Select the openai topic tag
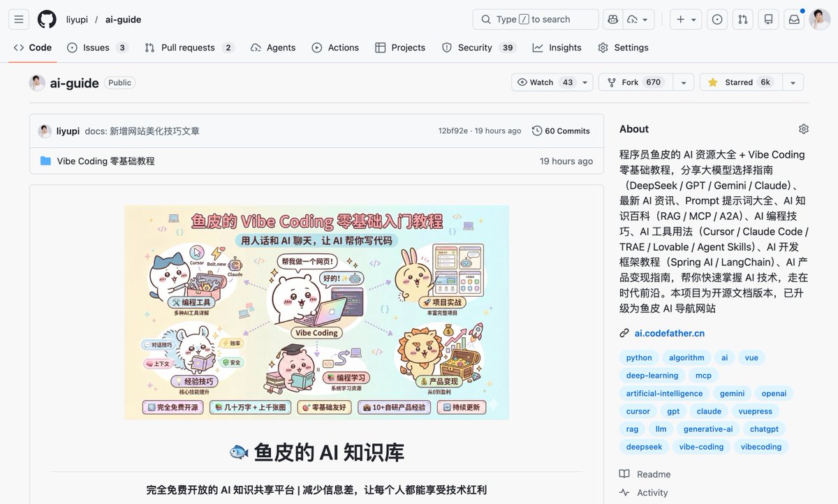 pyautogui.click(x=774, y=394)
